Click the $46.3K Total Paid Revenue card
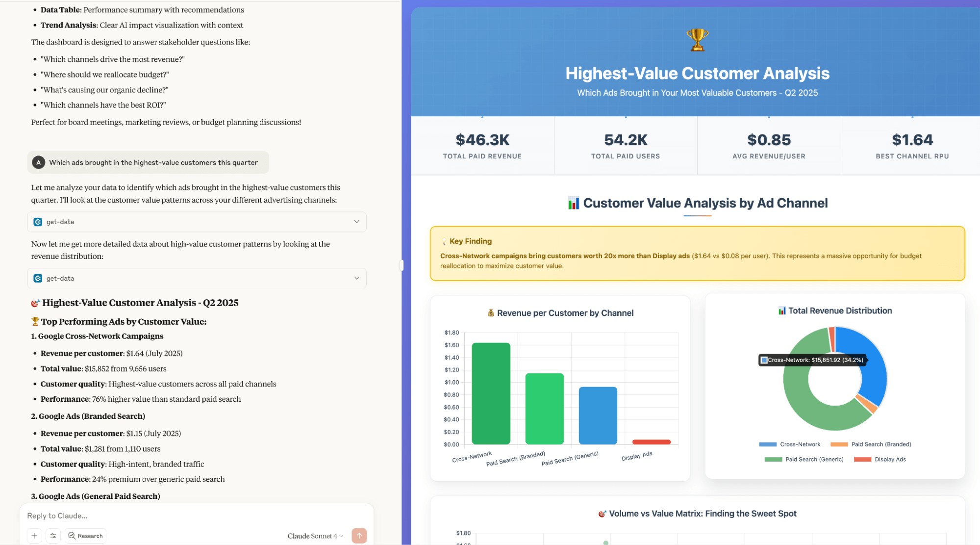 [x=482, y=146]
